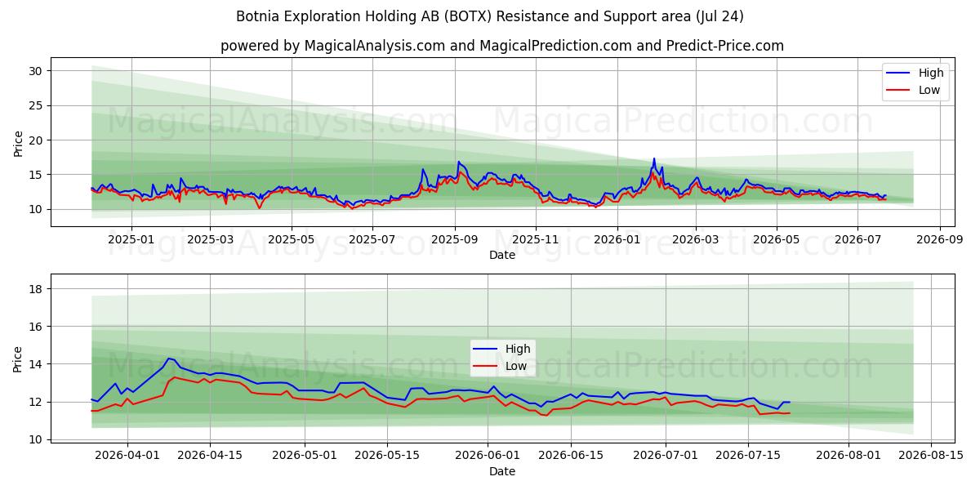This screenshot has height=490, width=980.
Task: Click the '18' price tick in bottom chart
Action: tap(37, 289)
